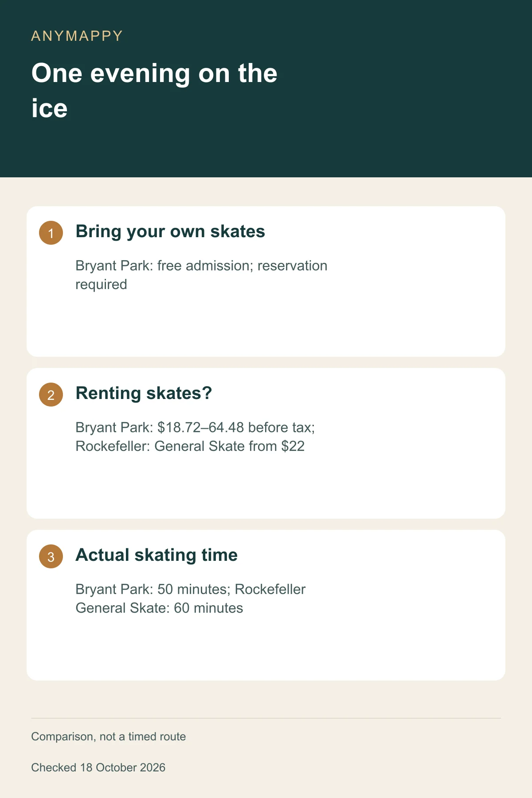Click 'Checked 18 October 2026' footer text
Viewport: 532px width, 798px height.
(x=98, y=767)
